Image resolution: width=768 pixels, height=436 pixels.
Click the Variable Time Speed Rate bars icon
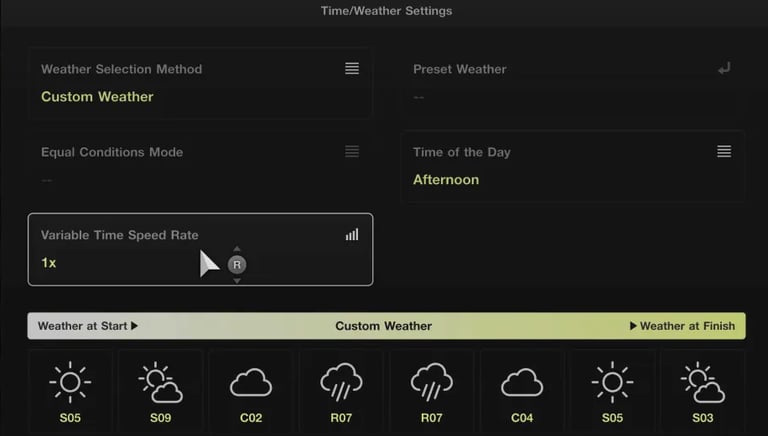pyautogui.click(x=352, y=235)
